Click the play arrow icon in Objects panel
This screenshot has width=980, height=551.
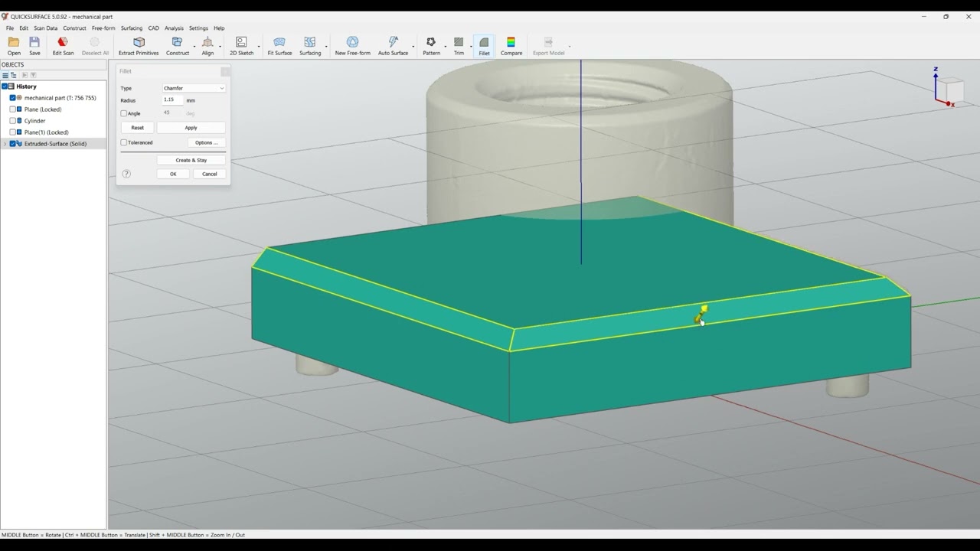24,75
